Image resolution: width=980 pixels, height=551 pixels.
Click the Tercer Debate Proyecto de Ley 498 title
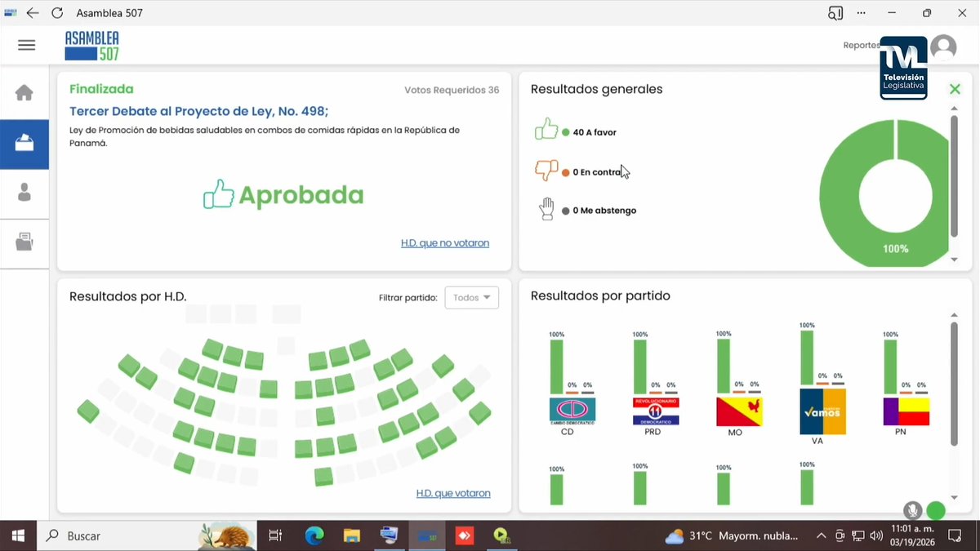click(x=198, y=111)
